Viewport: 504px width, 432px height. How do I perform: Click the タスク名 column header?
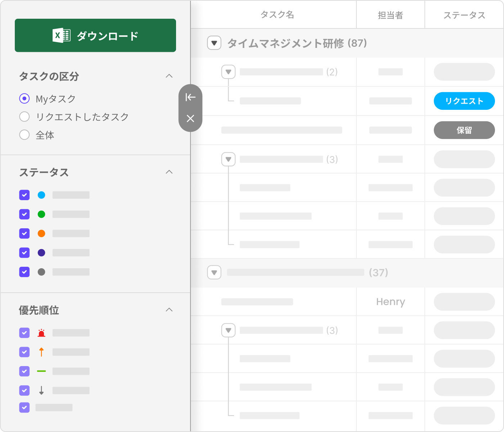tap(277, 15)
